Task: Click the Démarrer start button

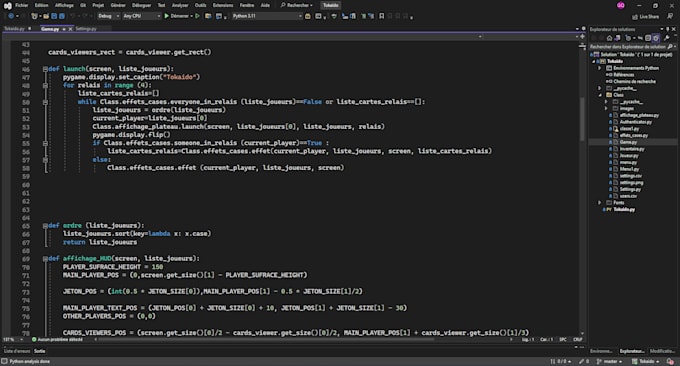Action: [176, 16]
